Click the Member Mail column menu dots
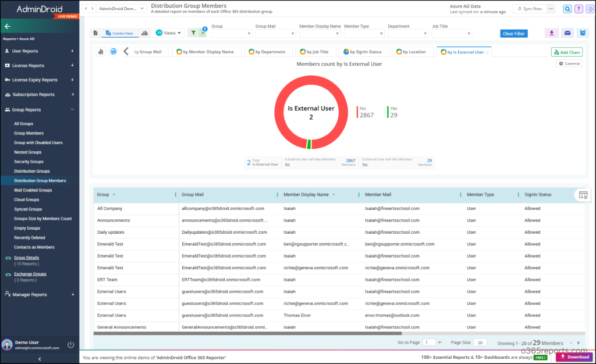The height and width of the screenshot is (364, 596). click(461, 195)
